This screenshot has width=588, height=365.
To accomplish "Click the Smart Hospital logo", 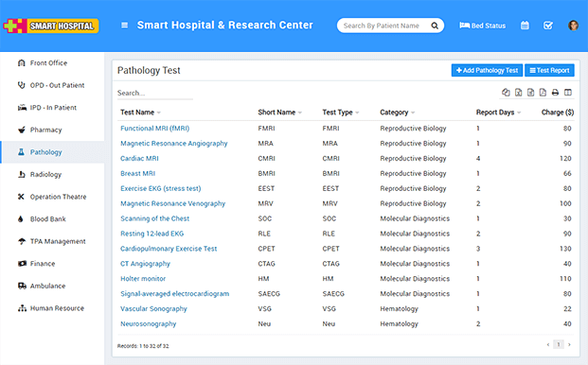I will pos(51,26).
